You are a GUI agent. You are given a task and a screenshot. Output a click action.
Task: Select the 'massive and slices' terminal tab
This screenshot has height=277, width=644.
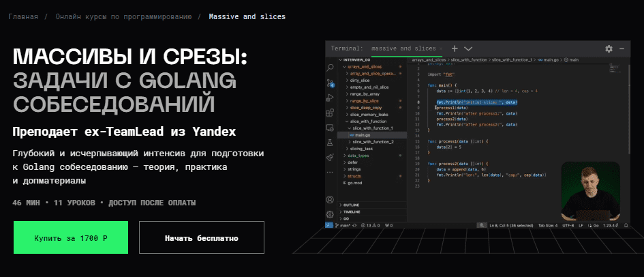click(405, 49)
